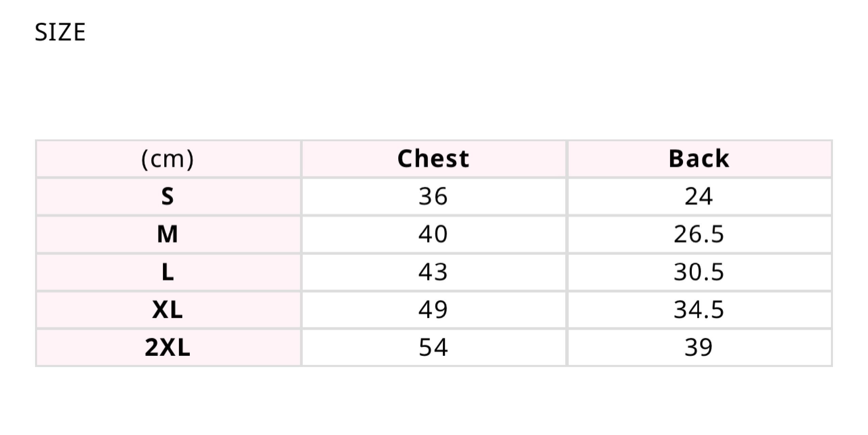Select the L size row label
This screenshot has height=435, width=868.
[x=167, y=272]
